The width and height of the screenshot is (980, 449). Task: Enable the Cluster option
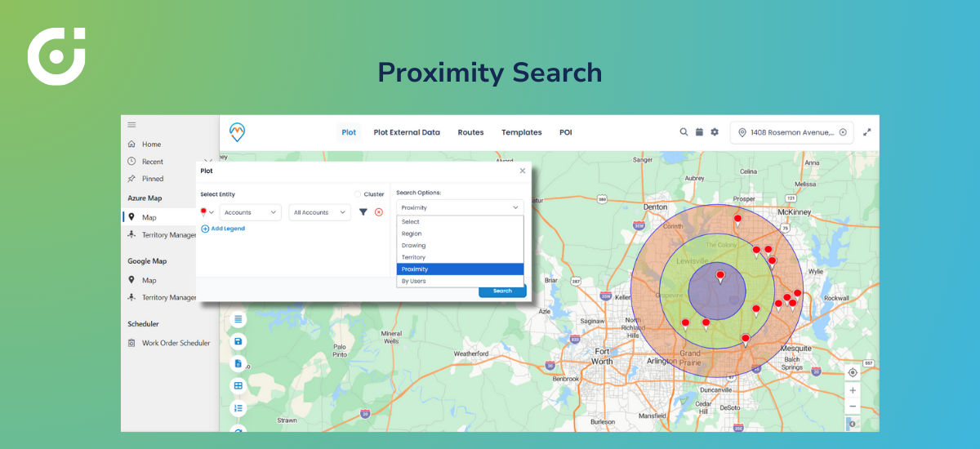pos(358,194)
